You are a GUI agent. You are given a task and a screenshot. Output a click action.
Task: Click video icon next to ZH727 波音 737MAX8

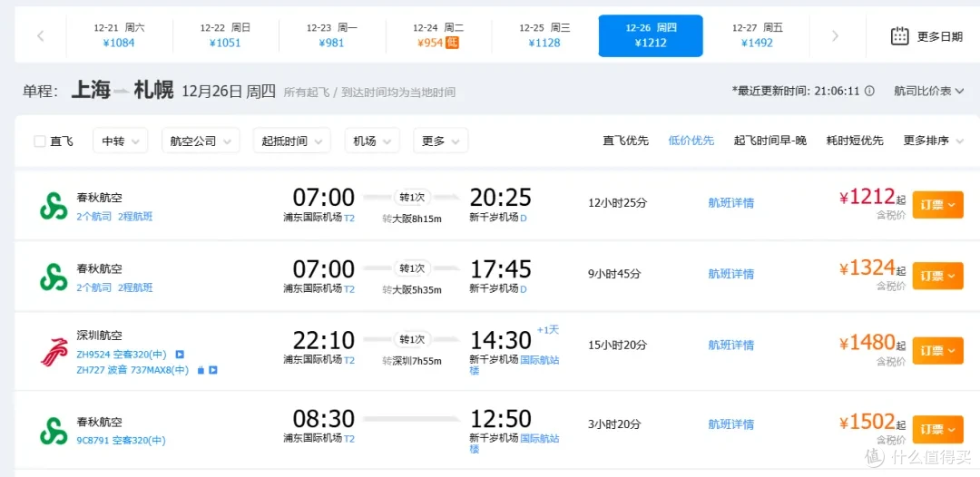click(x=212, y=370)
